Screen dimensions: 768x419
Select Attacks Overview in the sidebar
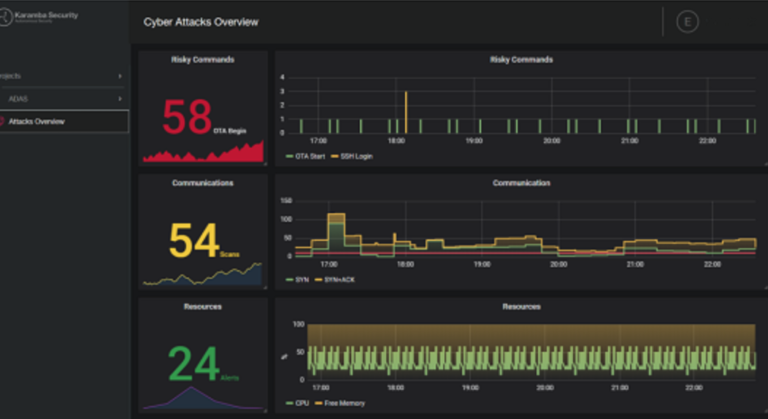click(36, 121)
